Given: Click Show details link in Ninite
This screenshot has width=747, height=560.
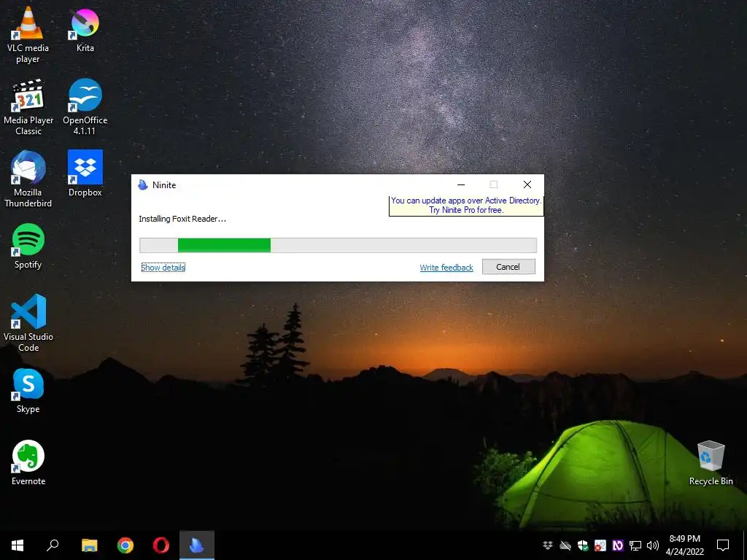Looking at the screenshot, I should click(x=163, y=268).
